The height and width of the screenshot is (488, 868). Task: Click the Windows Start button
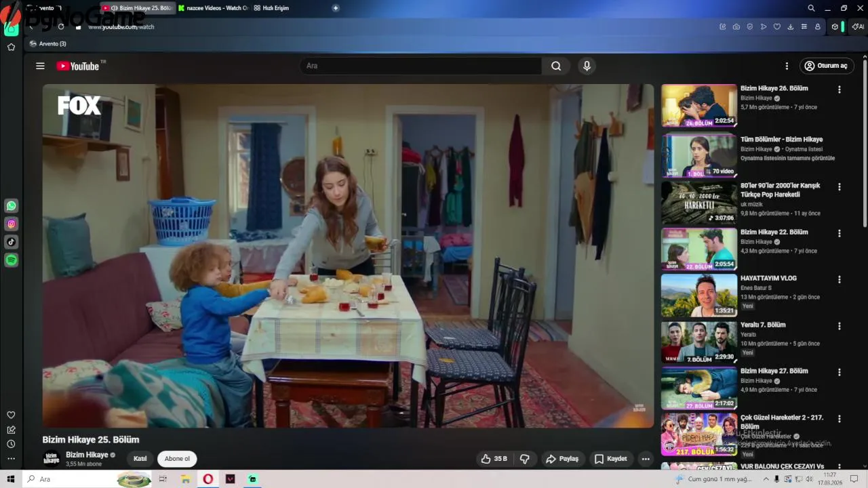coord(11,479)
